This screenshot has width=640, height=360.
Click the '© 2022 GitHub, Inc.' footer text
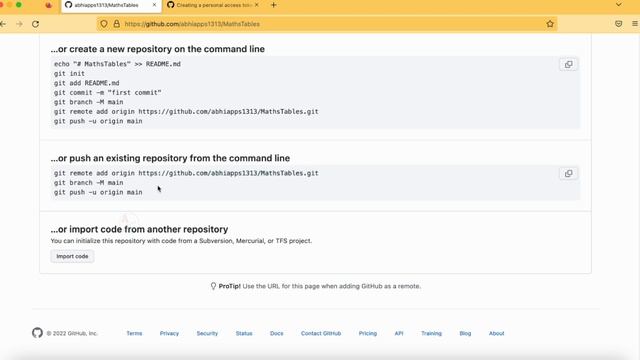click(72, 333)
